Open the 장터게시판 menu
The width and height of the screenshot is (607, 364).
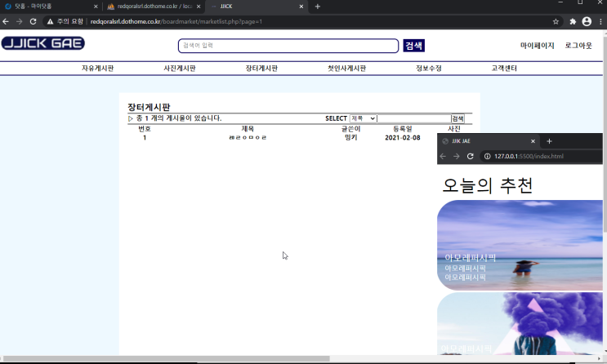point(261,68)
